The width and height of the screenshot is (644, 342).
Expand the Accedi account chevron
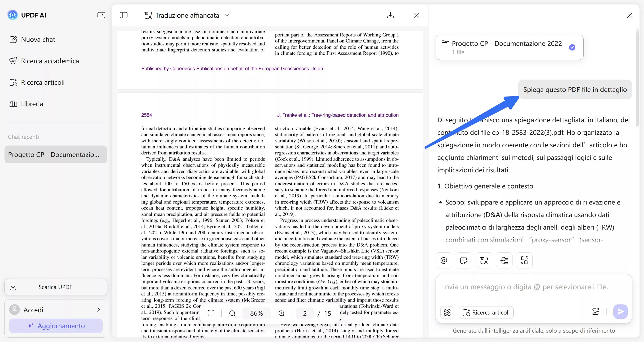[98, 310]
